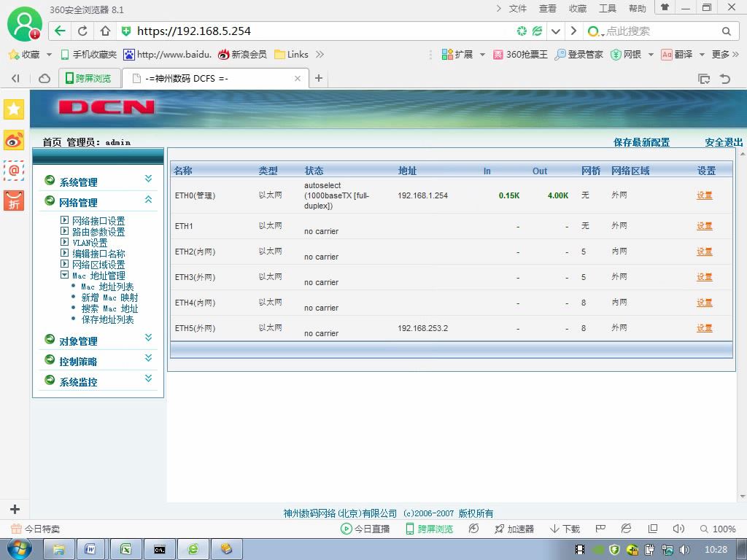Go to browser home page icon

tap(105, 31)
